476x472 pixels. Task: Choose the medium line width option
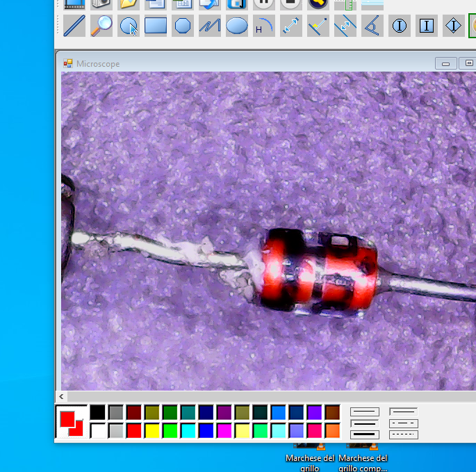[x=365, y=423]
